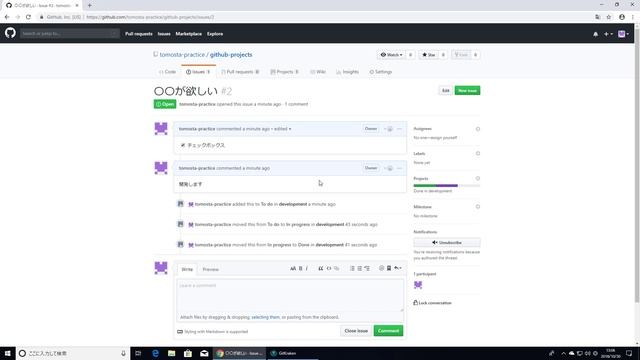Add reaction to the 開発します comment
Screen dimensions: 640x360
[389, 168]
